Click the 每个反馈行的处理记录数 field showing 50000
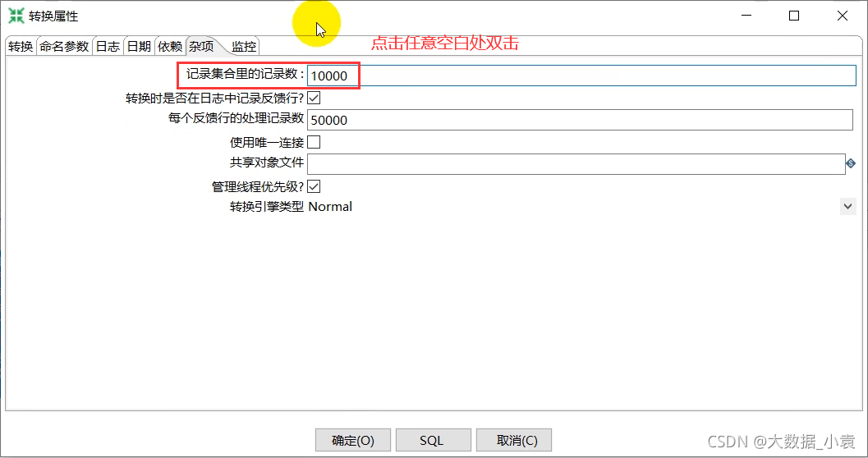The width and height of the screenshot is (868, 458). [x=580, y=120]
